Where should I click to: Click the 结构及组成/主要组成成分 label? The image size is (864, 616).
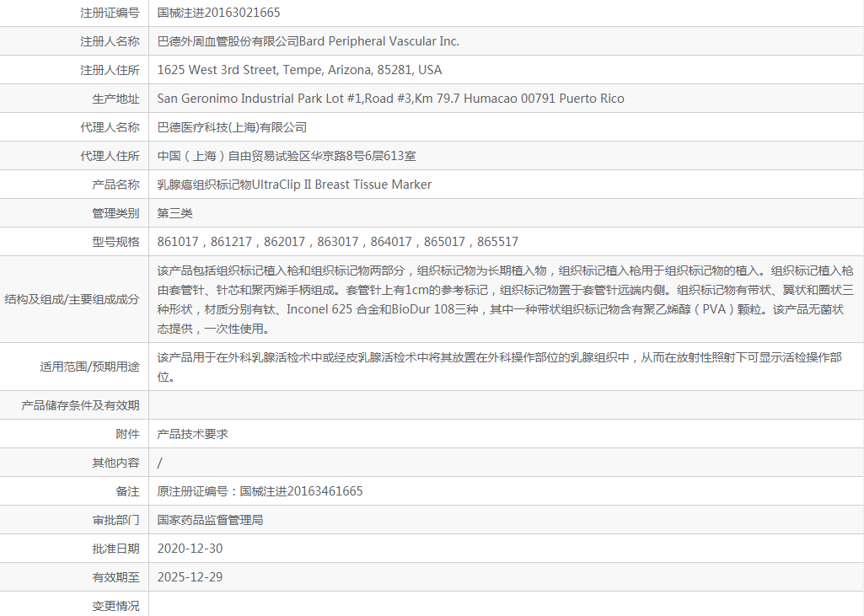tap(72, 299)
